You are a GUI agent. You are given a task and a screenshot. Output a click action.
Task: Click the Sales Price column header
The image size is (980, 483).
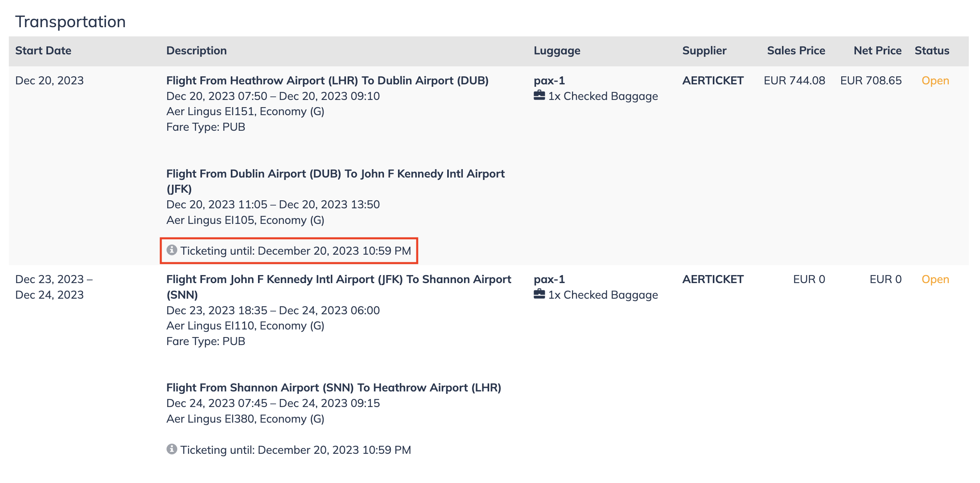796,50
